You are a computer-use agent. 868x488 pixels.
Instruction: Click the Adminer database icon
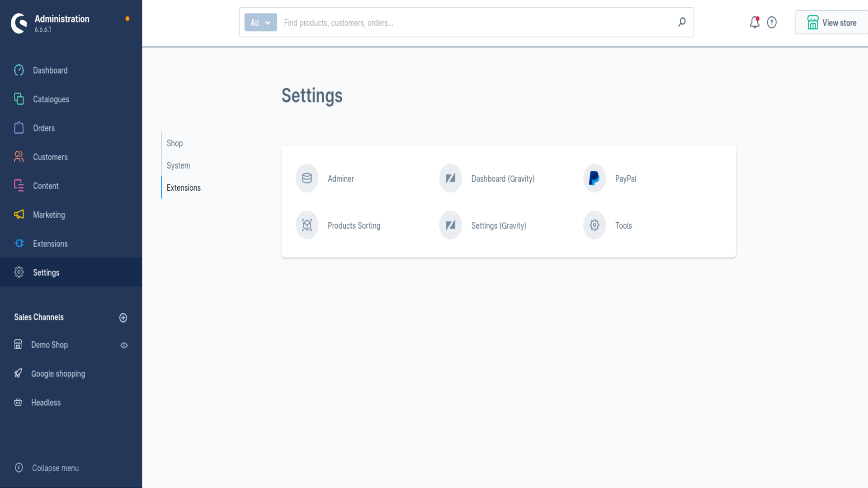point(307,178)
